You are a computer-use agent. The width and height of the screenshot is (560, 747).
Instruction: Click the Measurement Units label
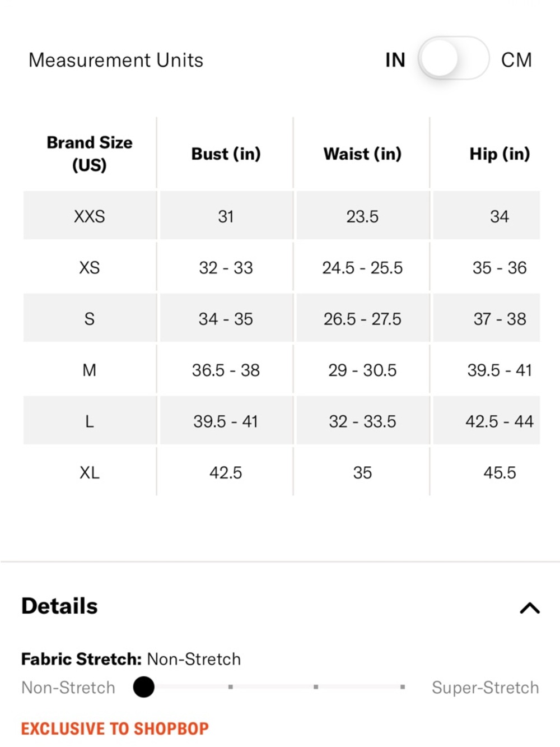pyautogui.click(x=116, y=60)
